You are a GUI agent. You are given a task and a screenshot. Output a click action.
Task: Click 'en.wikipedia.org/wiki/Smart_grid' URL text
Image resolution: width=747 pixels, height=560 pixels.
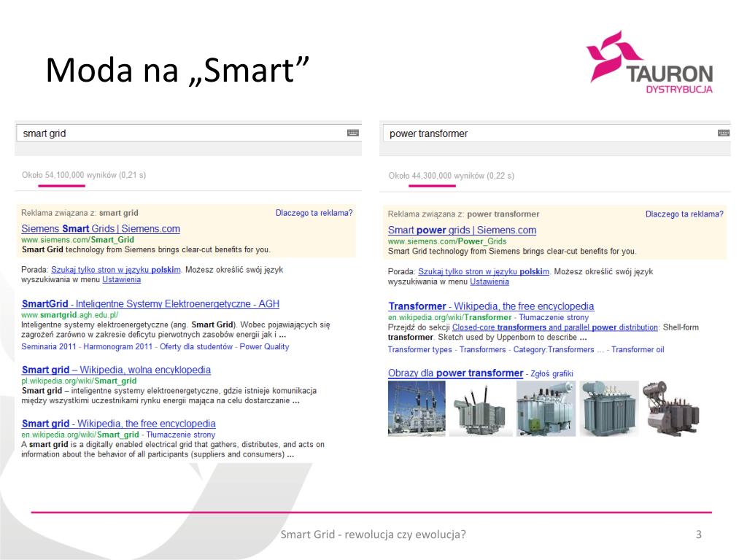(x=80, y=435)
